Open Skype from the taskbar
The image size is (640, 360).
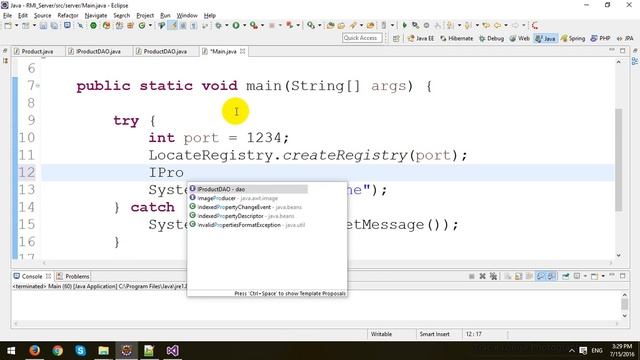point(80,350)
